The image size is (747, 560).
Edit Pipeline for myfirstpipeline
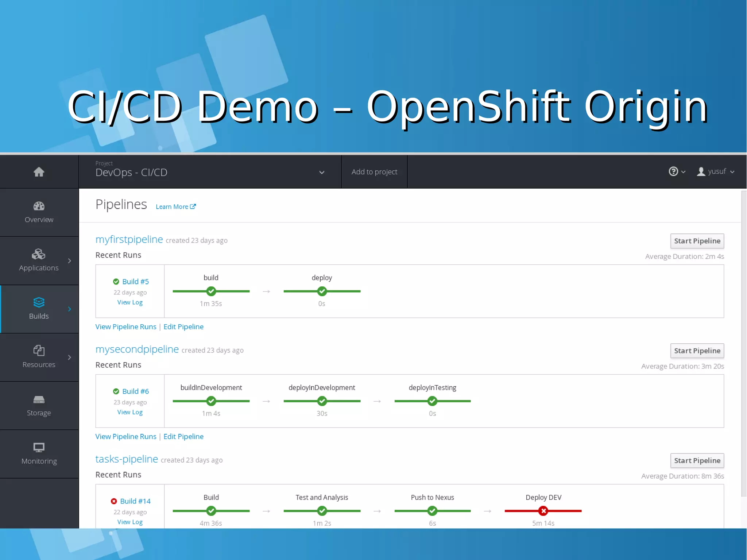183,327
